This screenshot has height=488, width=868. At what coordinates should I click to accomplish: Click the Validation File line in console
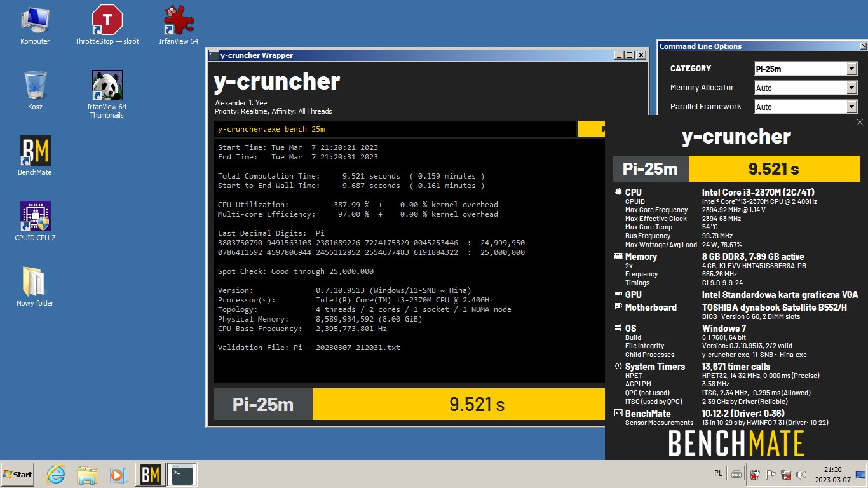[x=309, y=348]
